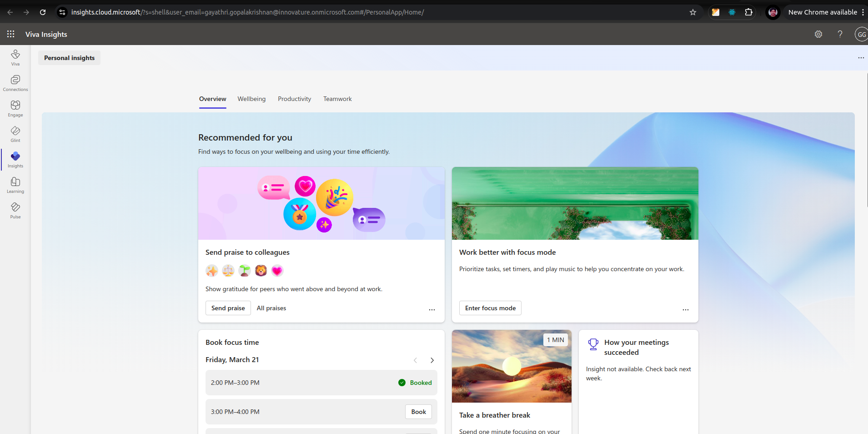Open Pulse in the sidebar
The height and width of the screenshot is (434, 868).
15,211
